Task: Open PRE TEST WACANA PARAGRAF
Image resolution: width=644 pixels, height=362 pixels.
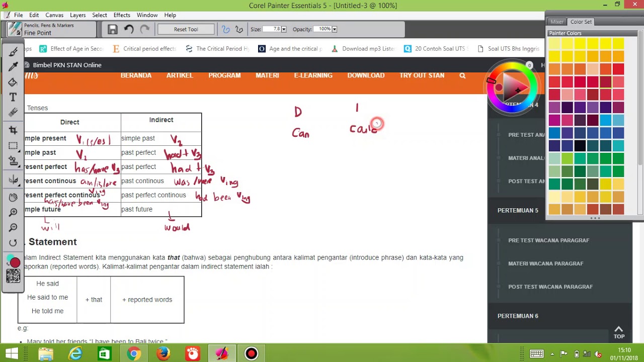Action: (x=548, y=240)
